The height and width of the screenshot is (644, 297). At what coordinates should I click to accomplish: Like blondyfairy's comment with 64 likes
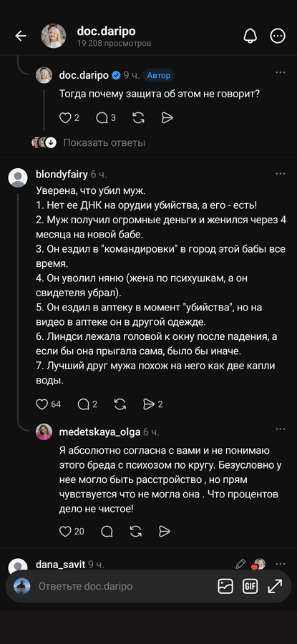pos(42,404)
